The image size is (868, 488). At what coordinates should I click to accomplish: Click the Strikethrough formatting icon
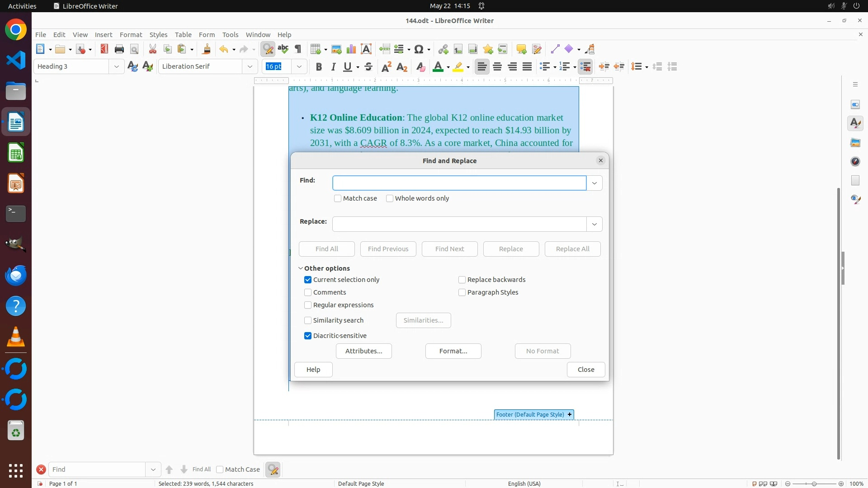pyautogui.click(x=368, y=67)
